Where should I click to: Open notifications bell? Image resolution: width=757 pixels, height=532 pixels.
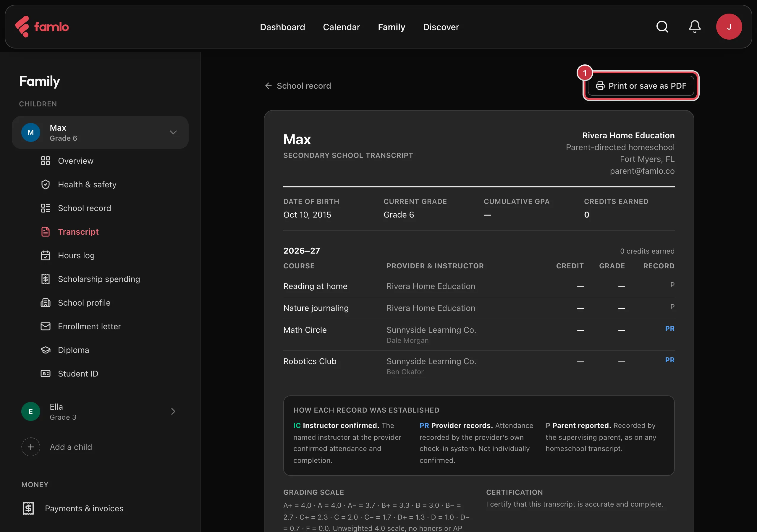coord(695,27)
